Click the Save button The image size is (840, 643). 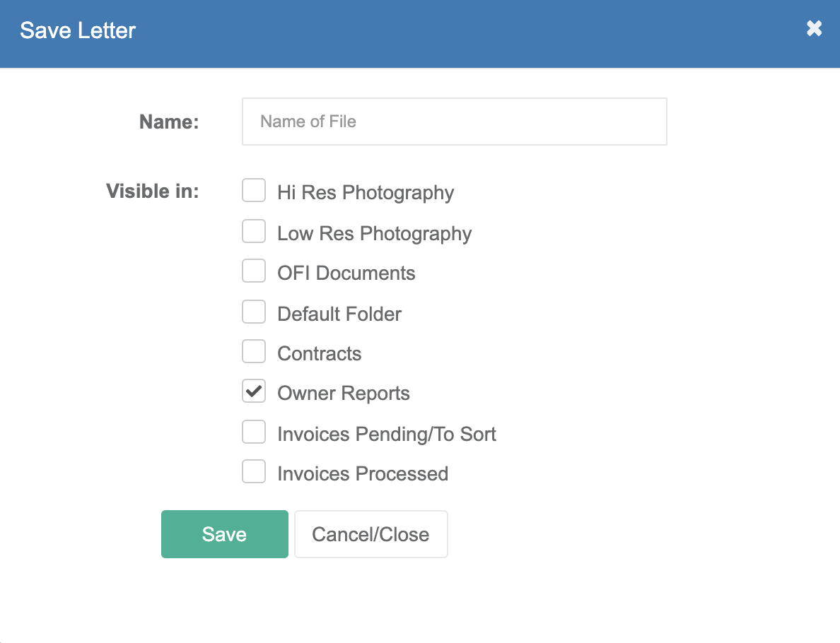tap(224, 534)
